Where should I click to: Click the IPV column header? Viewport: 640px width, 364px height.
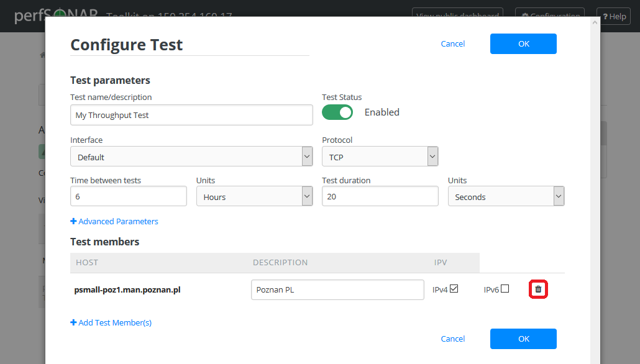click(x=441, y=262)
